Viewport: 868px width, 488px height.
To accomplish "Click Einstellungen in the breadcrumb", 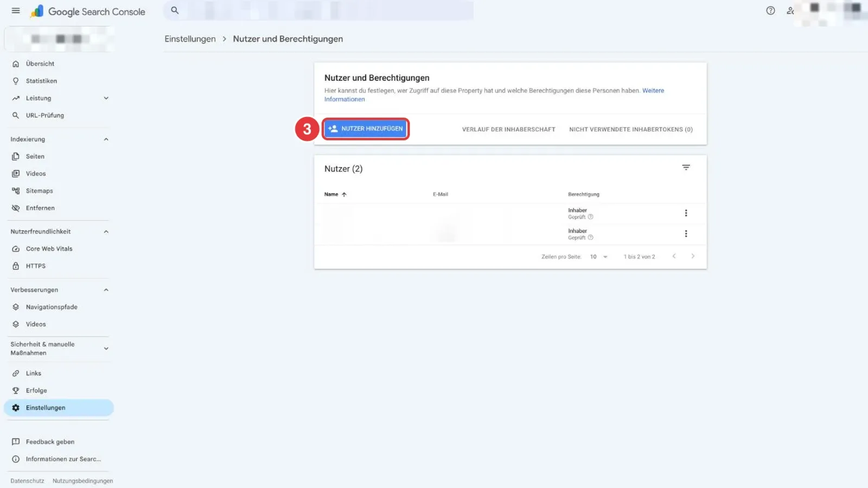I will (190, 39).
